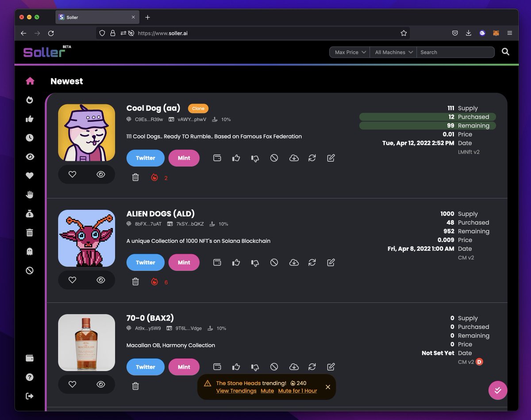Open the Twitter page for ALIEN DOGS
The width and height of the screenshot is (531, 420).
click(x=145, y=262)
